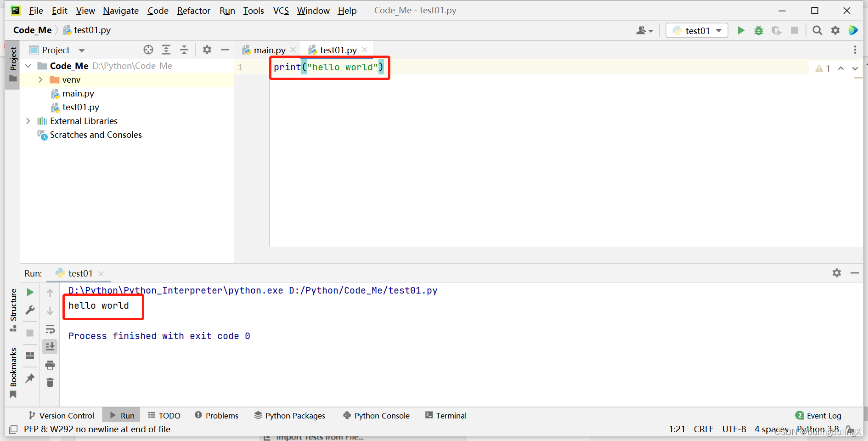This screenshot has height=441, width=868.
Task: Toggle Structure side tool window
Action: (13, 310)
